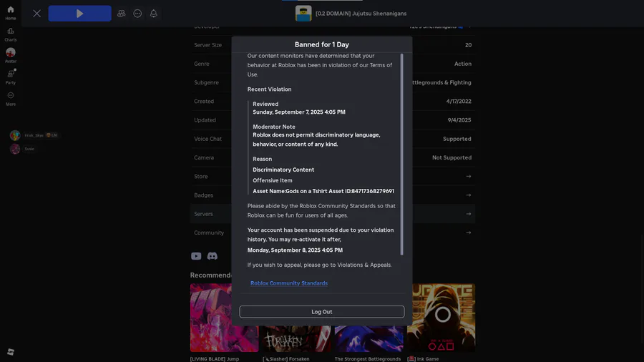Click the Genre value Action
Image resolution: width=644 pixels, height=362 pixels.
tap(463, 64)
